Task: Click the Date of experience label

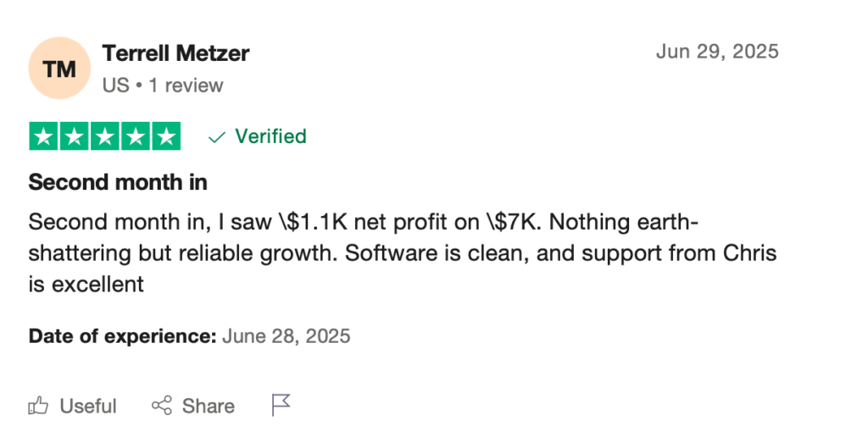Action: (122, 335)
